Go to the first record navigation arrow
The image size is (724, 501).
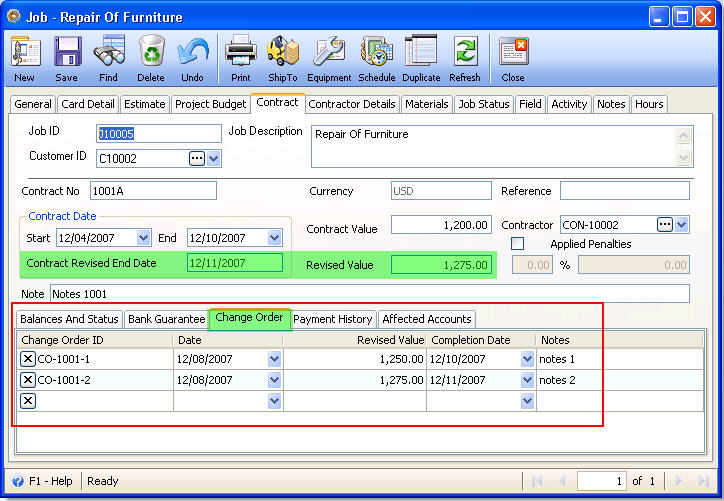point(537,481)
